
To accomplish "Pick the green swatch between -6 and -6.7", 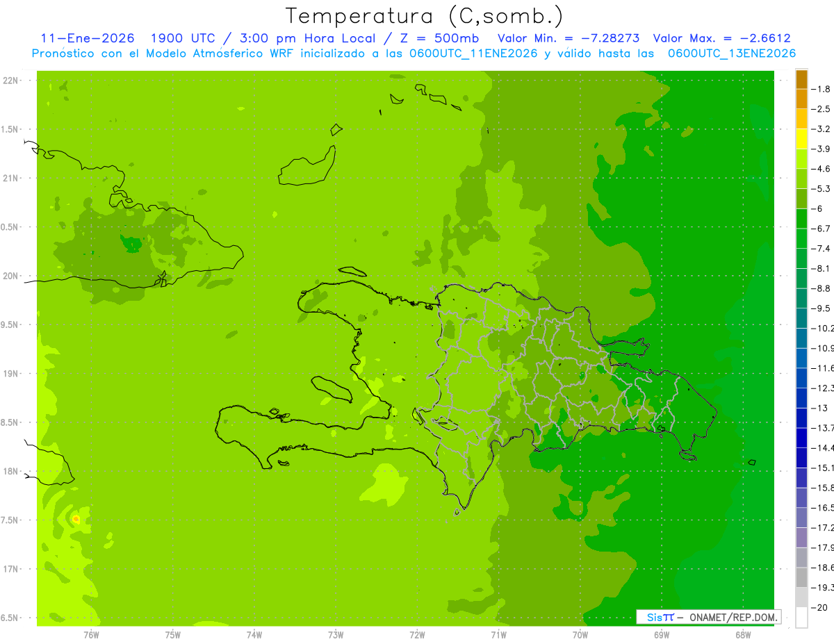I will pyautogui.click(x=801, y=218).
